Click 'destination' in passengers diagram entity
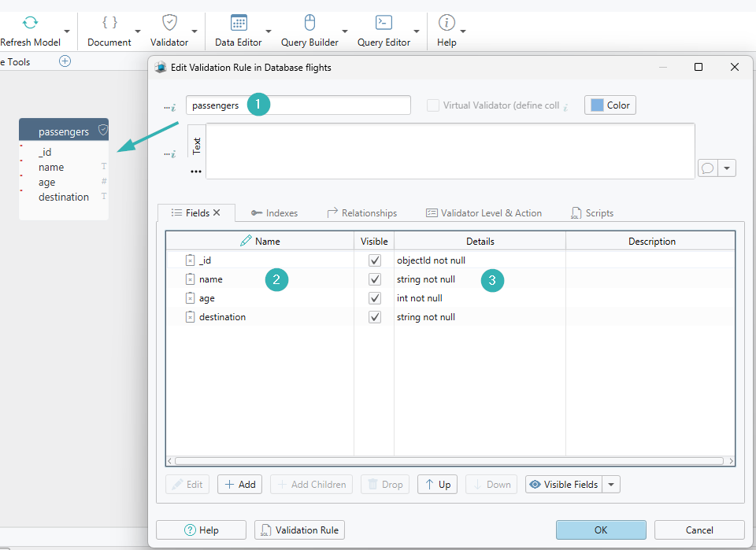 point(64,197)
